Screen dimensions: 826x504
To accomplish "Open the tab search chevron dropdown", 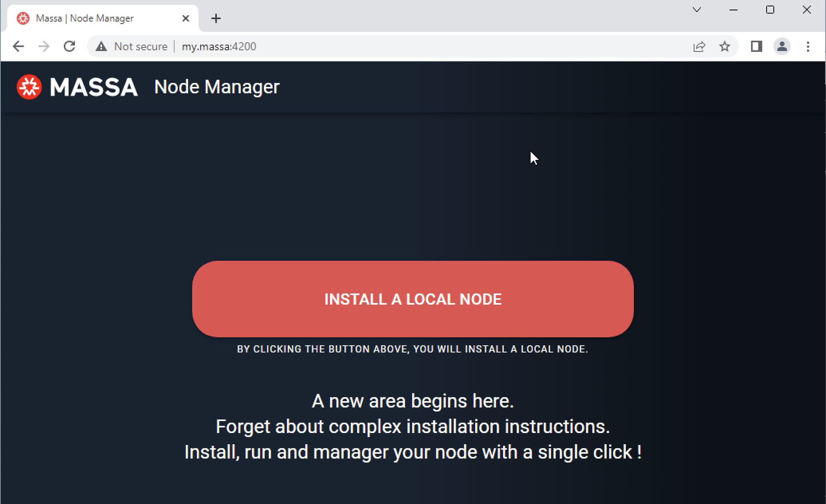I will tap(696, 10).
